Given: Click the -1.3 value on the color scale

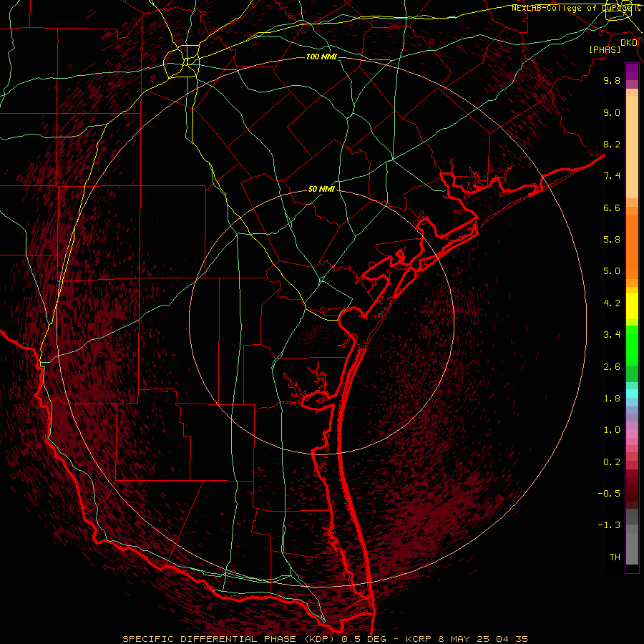Looking at the screenshot, I should coord(609,525).
